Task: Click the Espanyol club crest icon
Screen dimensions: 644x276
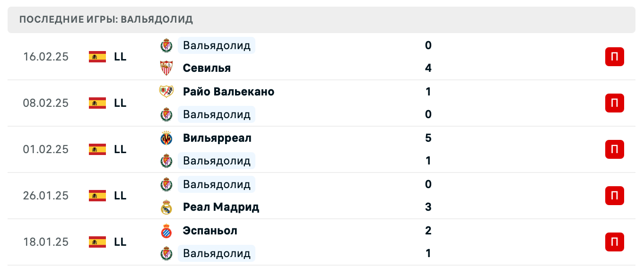Action: click(166, 231)
